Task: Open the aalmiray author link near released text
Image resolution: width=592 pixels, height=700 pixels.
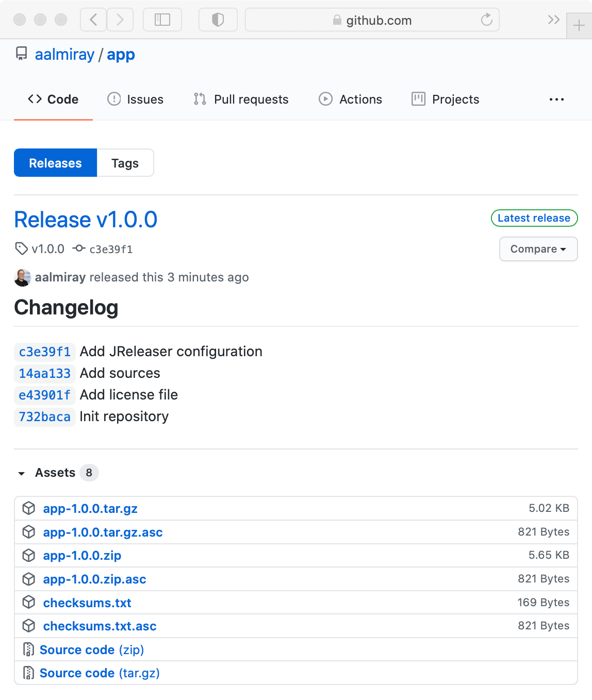Action: (x=60, y=277)
